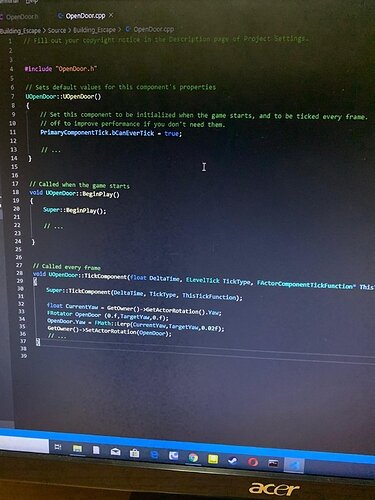Click the FMath::Lerp assignment line
375x500 pixels.
pyautogui.click(x=136, y=324)
